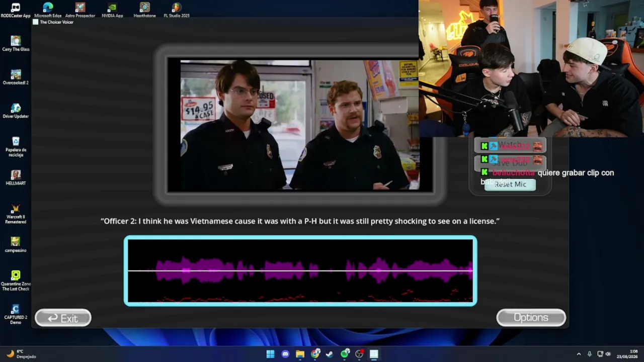Click the Exit button in the game
The height and width of the screenshot is (362, 644).
(x=63, y=318)
